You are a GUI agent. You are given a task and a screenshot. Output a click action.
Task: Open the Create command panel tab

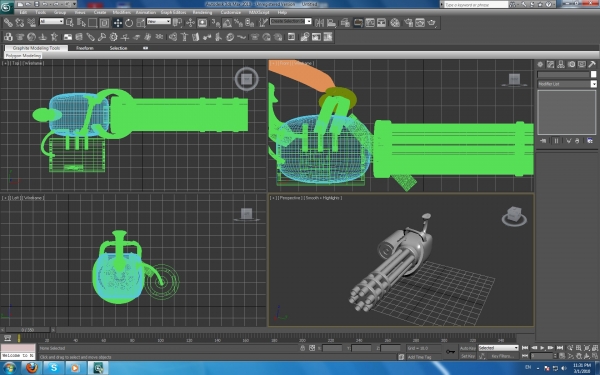click(540, 64)
